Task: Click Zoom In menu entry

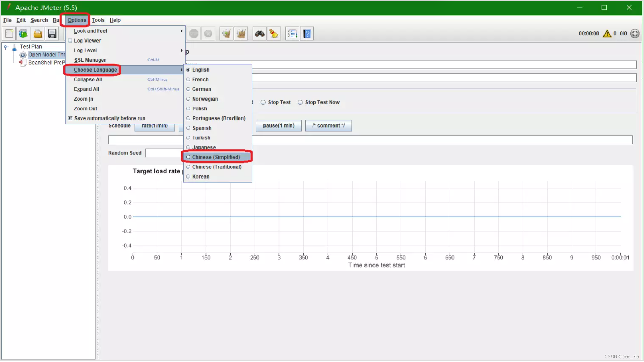Action: click(x=125, y=99)
